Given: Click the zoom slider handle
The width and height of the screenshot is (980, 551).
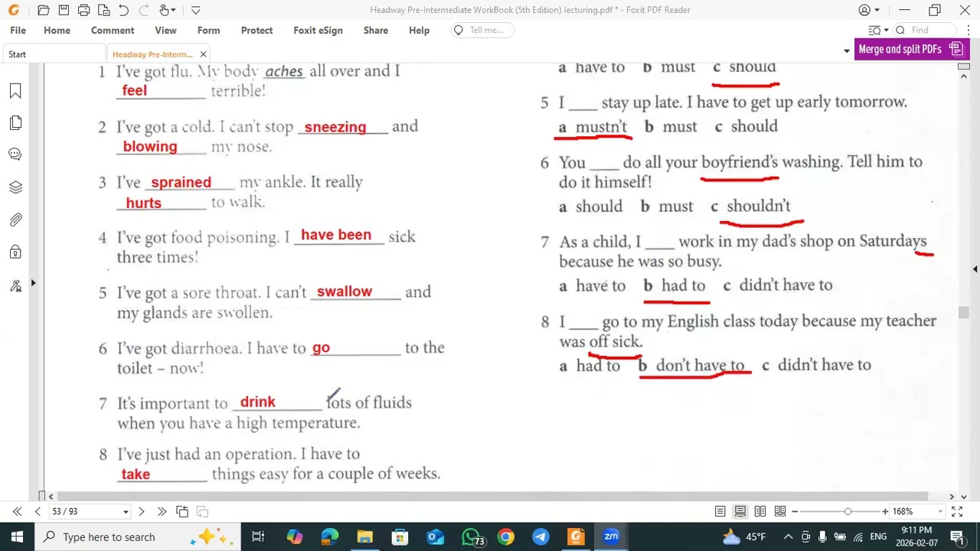Looking at the screenshot, I should [x=848, y=511].
